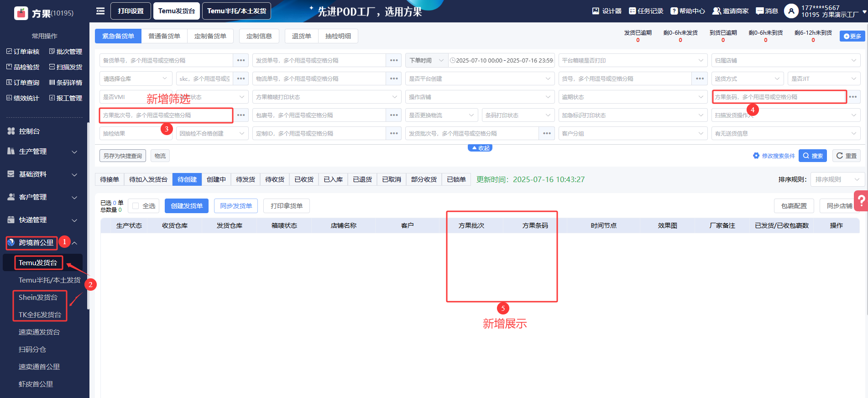The image size is (868, 398).
Task: Toggle the hamburger menu icon
Action: 100,11
